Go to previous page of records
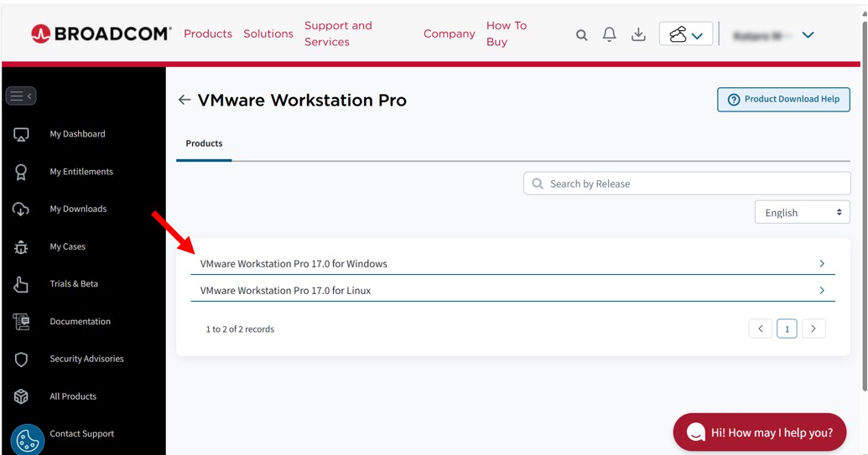The height and width of the screenshot is (455, 868). (x=761, y=328)
